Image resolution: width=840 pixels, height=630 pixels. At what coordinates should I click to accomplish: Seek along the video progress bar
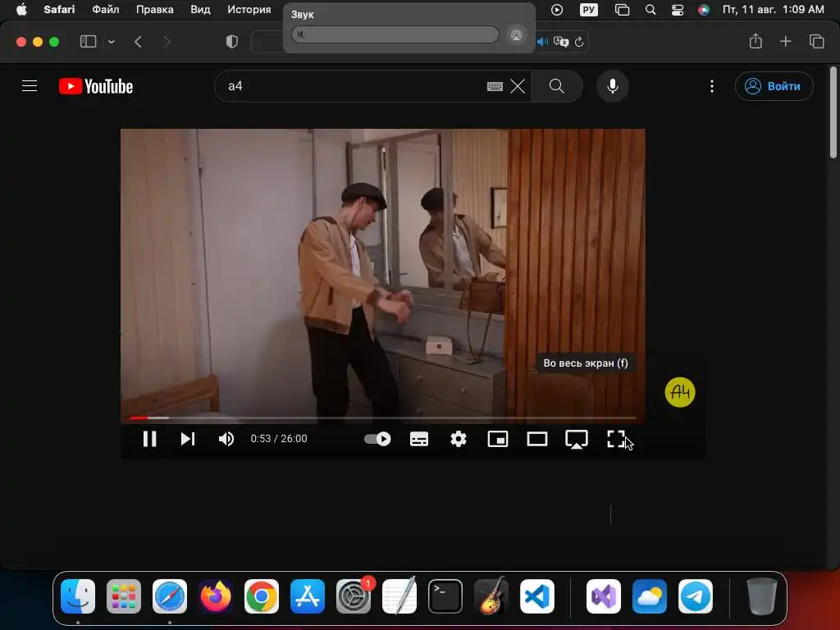(382, 418)
